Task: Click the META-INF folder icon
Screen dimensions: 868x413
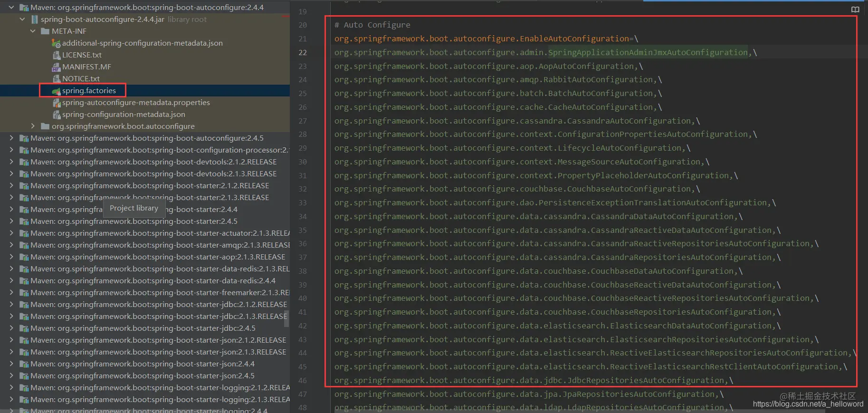Action: point(45,31)
